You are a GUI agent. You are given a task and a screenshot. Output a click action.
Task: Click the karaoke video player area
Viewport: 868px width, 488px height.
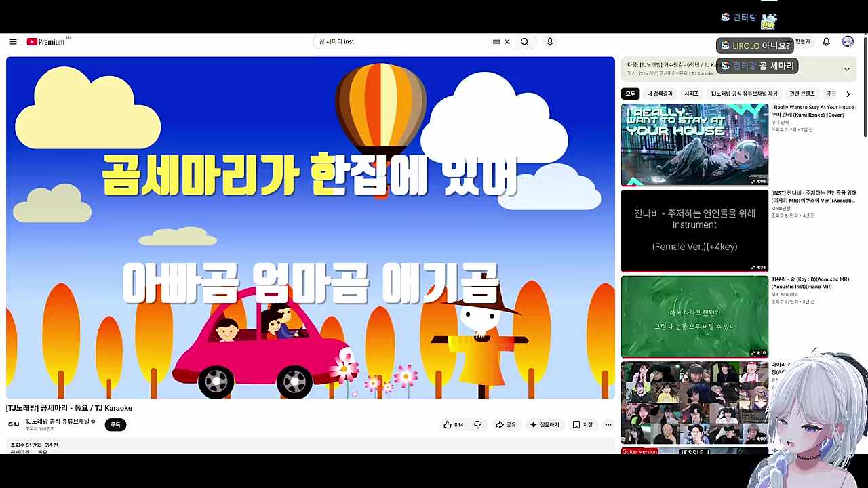(311, 228)
